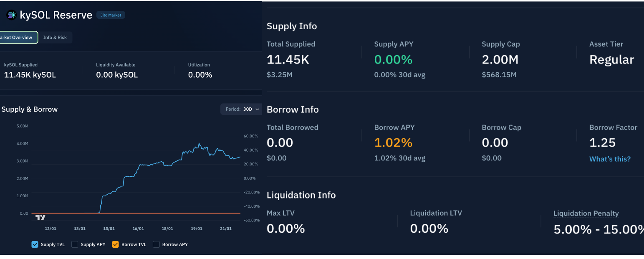644x259 pixels.
Task: Select the "11.45K kySOL" supplied value
Action: pyautogui.click(x=30, y=75)
